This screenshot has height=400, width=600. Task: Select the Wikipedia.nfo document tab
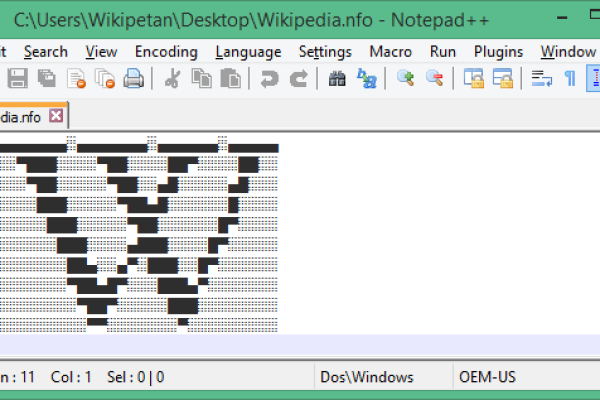tap(34, 116)
